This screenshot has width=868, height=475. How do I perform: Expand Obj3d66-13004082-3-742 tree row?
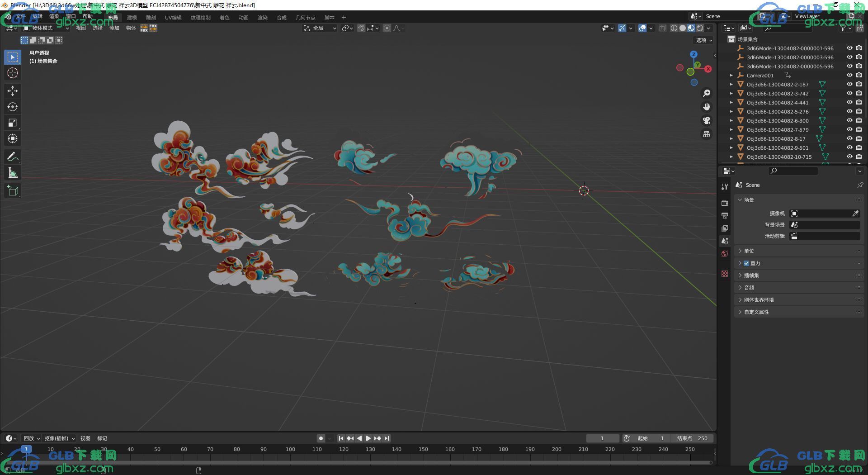731,94
